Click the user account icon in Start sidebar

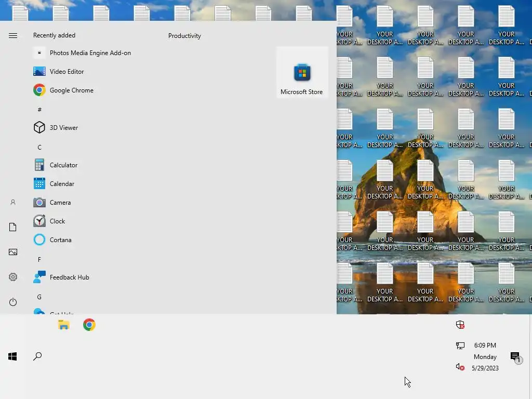[13, 202]
